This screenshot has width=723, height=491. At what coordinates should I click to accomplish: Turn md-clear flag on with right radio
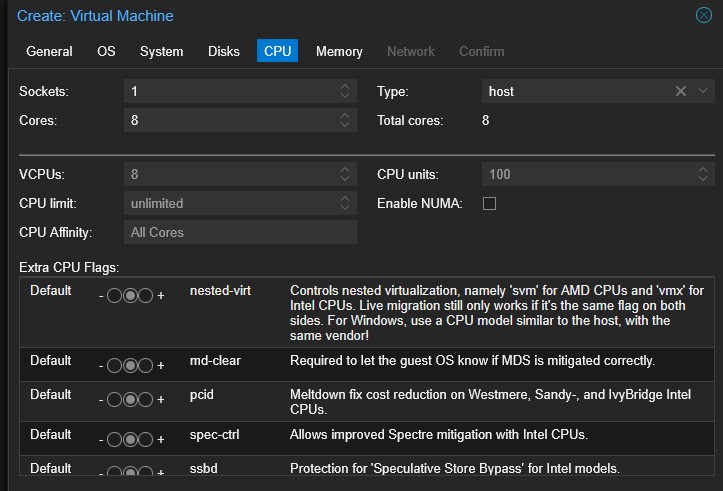click(146, 366)
